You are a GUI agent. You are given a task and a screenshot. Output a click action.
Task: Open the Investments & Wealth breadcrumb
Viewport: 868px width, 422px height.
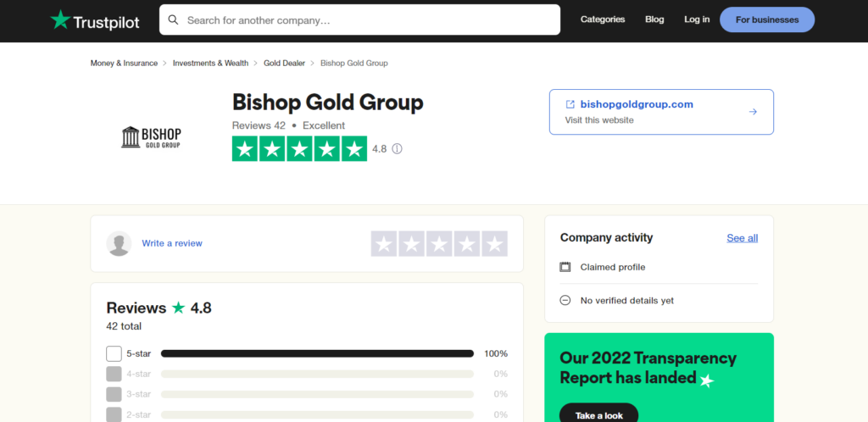(x=210, y=63)
